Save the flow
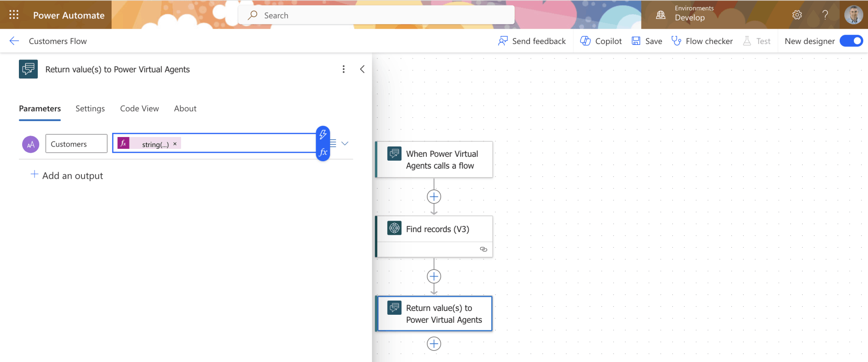 [x=647, y=41]
